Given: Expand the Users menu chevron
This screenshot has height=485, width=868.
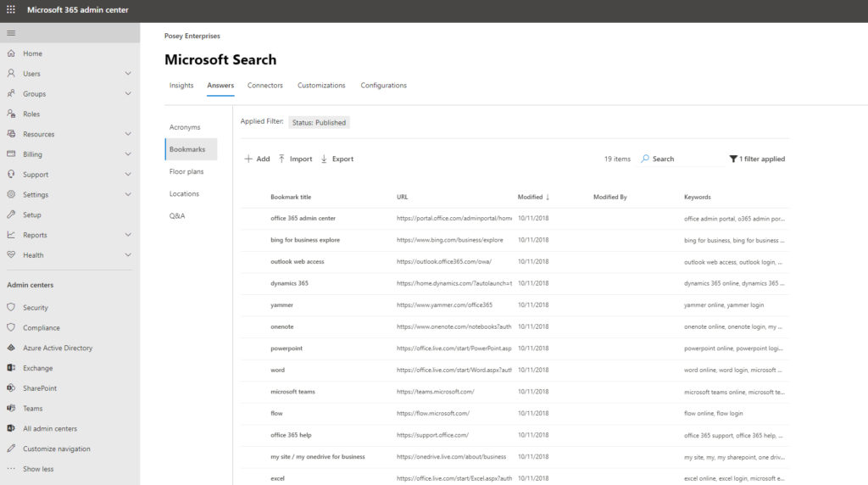Looking at the screenshot, I should 128,73.
